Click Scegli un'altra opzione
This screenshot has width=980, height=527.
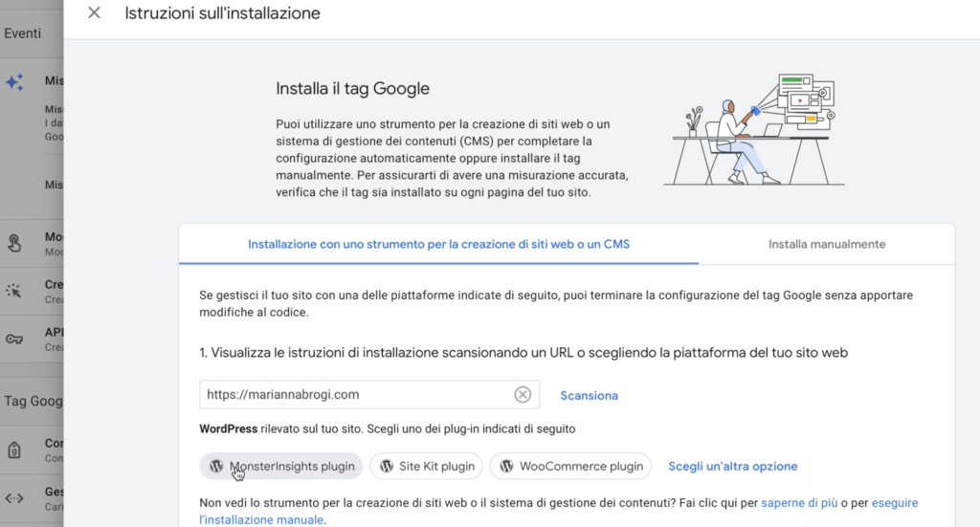[733, 467]
